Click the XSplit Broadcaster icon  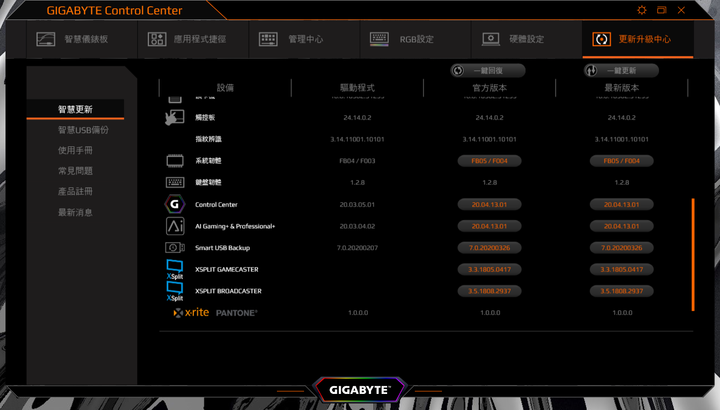click(x=175, y=291)
